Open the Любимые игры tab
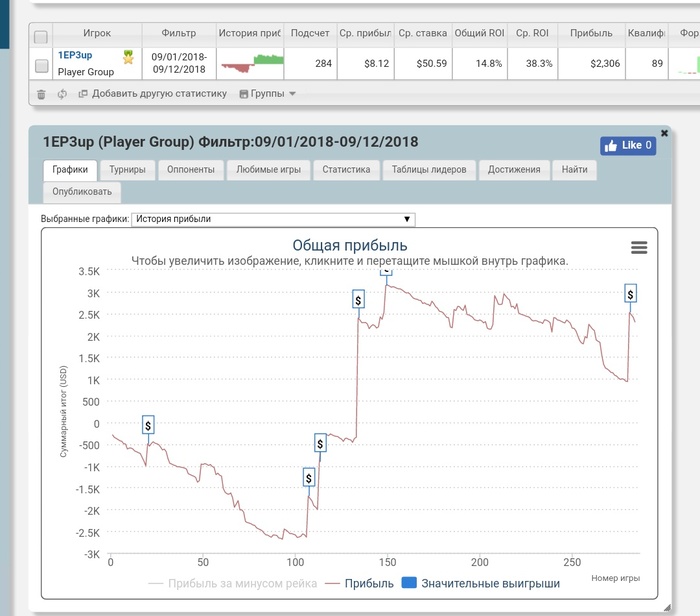Viewport: 700px width, 616px height. coord(268,170)
